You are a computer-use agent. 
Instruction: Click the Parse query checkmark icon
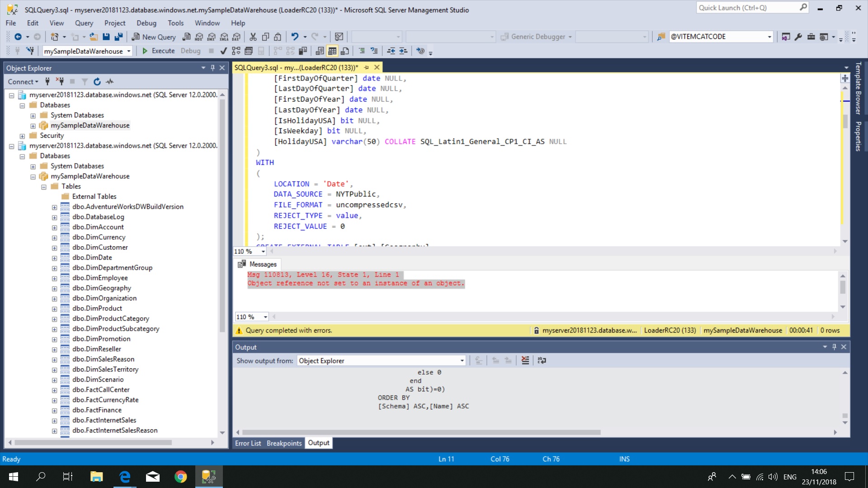coord(223,51)
